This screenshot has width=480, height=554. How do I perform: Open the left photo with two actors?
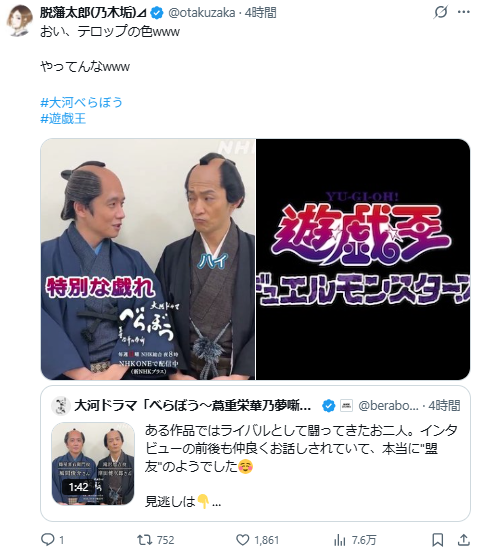(x=148, y=259)
